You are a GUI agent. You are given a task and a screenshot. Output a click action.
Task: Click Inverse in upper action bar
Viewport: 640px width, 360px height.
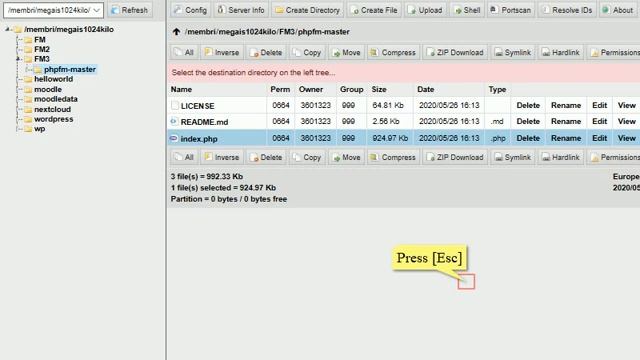[222, 52]
